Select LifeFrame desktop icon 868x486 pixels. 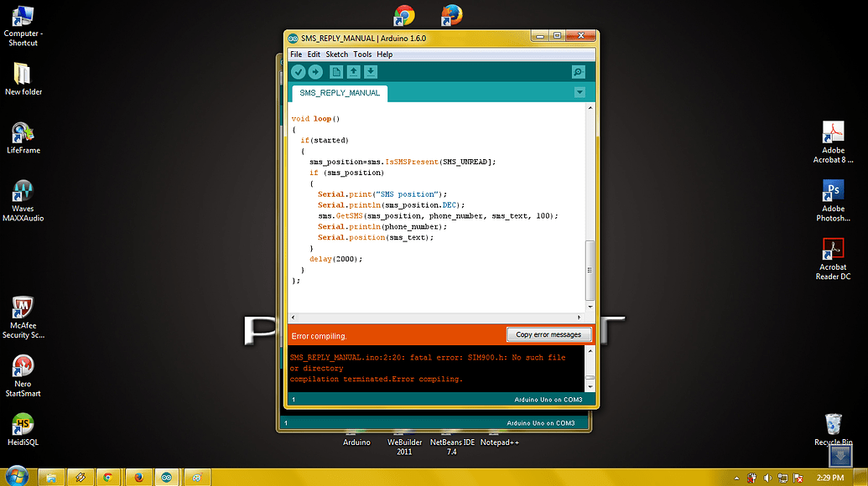[23, 138]
